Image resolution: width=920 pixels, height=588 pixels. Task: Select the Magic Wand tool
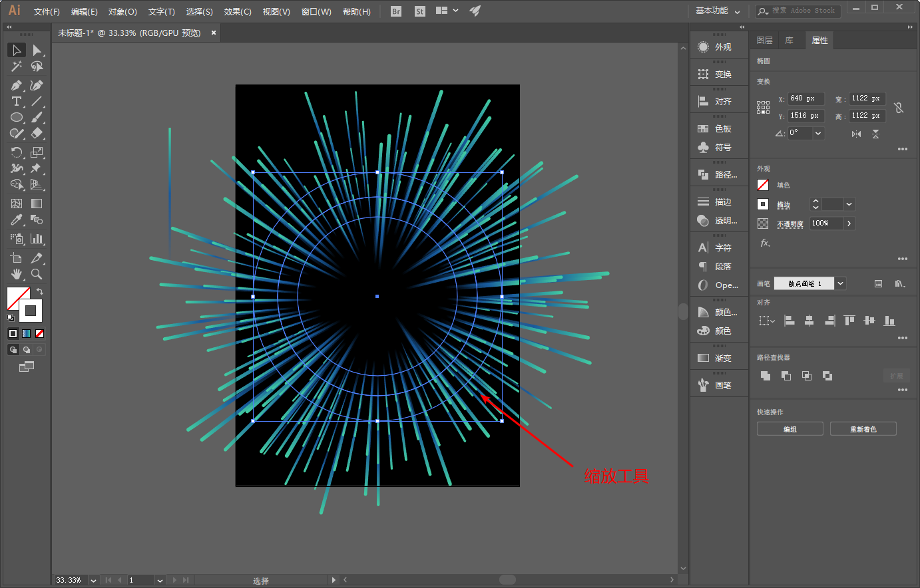click(x=16, y=67)
